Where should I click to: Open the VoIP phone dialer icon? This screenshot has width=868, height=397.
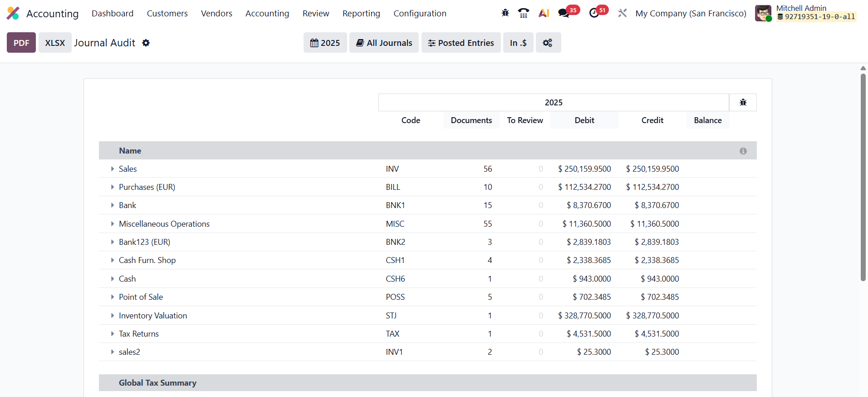[x=524, y=13]
